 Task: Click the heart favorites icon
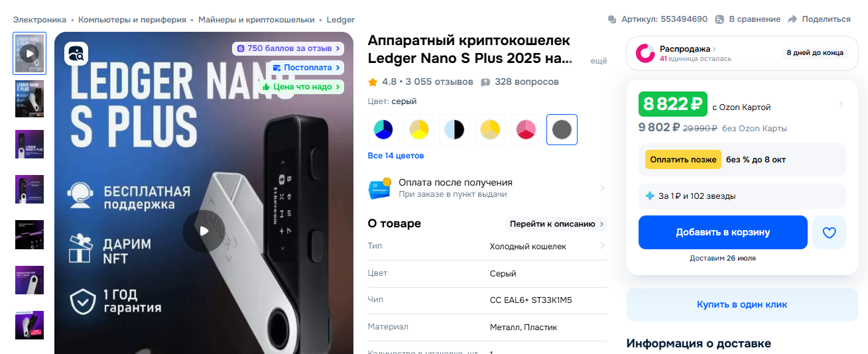pos(829,233)
